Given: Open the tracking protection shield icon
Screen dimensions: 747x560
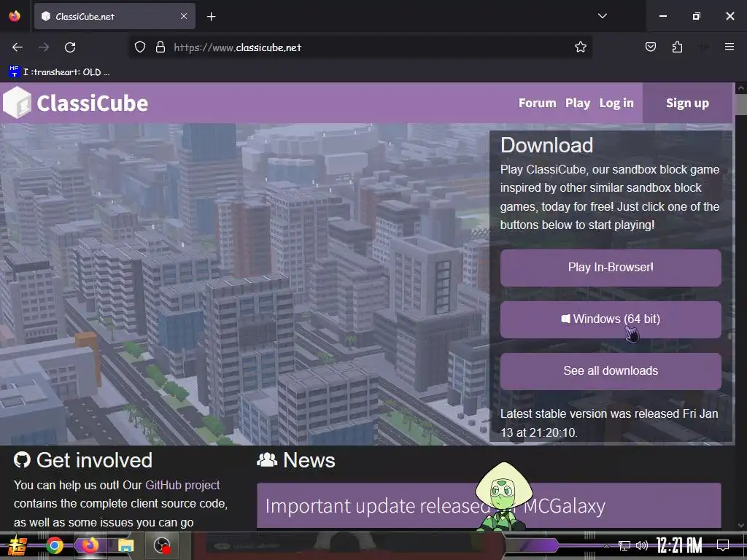Looking at the screenshot, I should point(139,47).
